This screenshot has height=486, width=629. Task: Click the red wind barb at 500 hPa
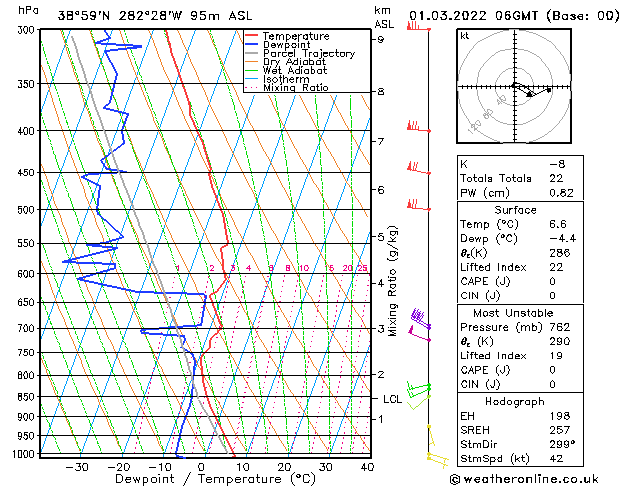click(418, 205)
